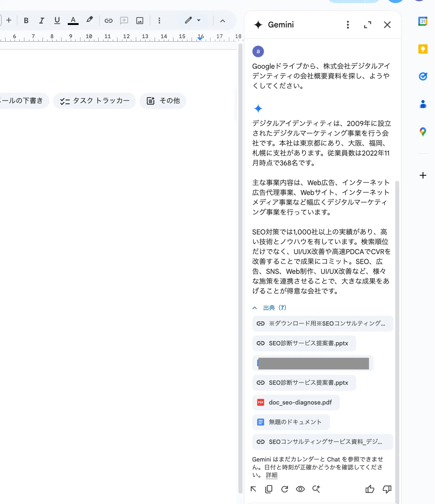435x504 pixels.
Task: Click the 無題のドキュメント blue Docs file icon
Action: (x=261, y=422)
